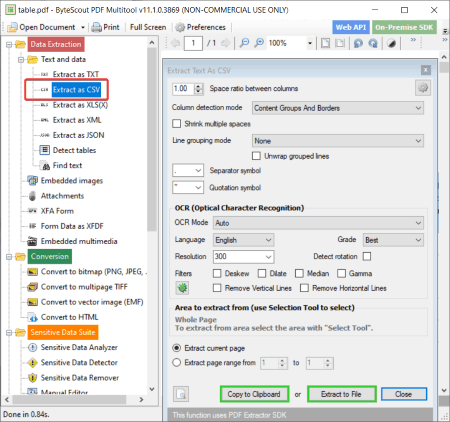Print the document via the Print button

pyautogui.click(x=105, y=27)
